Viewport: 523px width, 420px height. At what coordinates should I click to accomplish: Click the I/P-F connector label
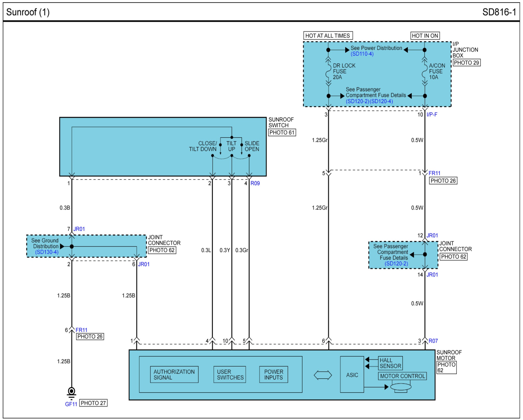(432, 114)
